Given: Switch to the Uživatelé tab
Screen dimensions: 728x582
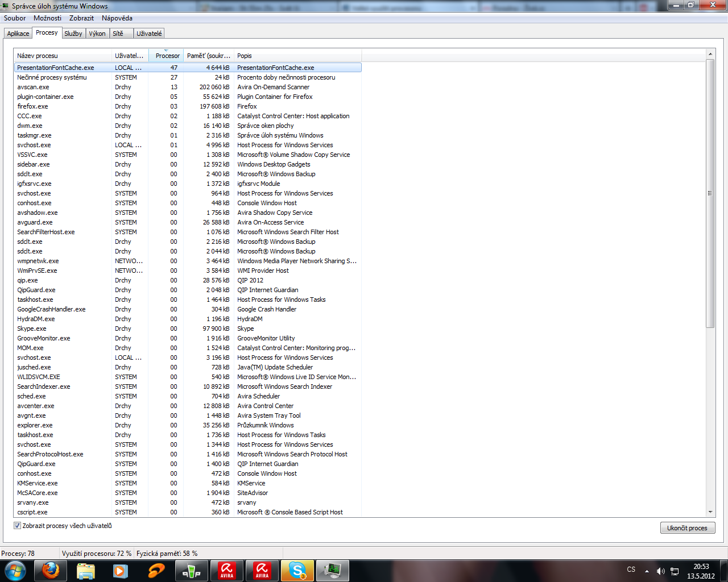Looking at the screenshot, I should click(149, 34).
